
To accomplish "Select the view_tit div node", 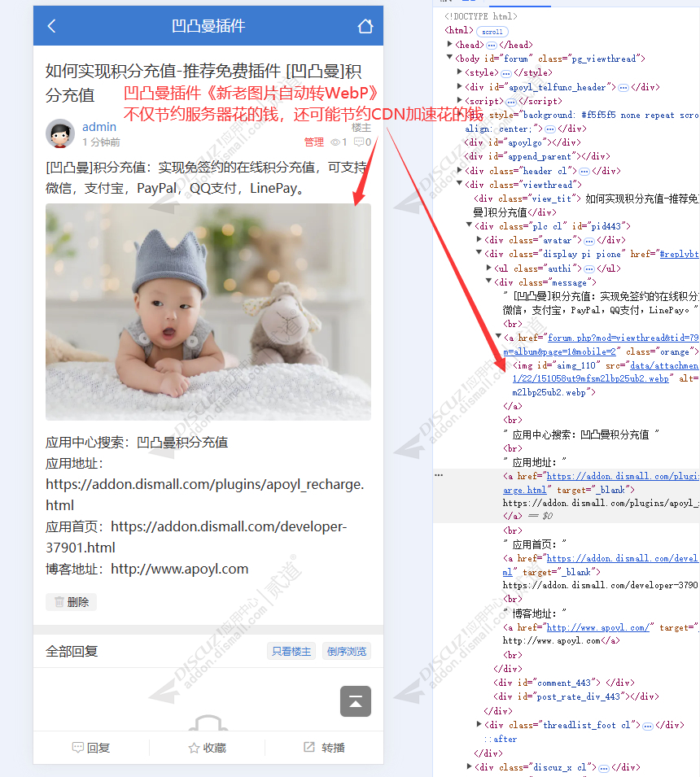I will pos(587,206).
